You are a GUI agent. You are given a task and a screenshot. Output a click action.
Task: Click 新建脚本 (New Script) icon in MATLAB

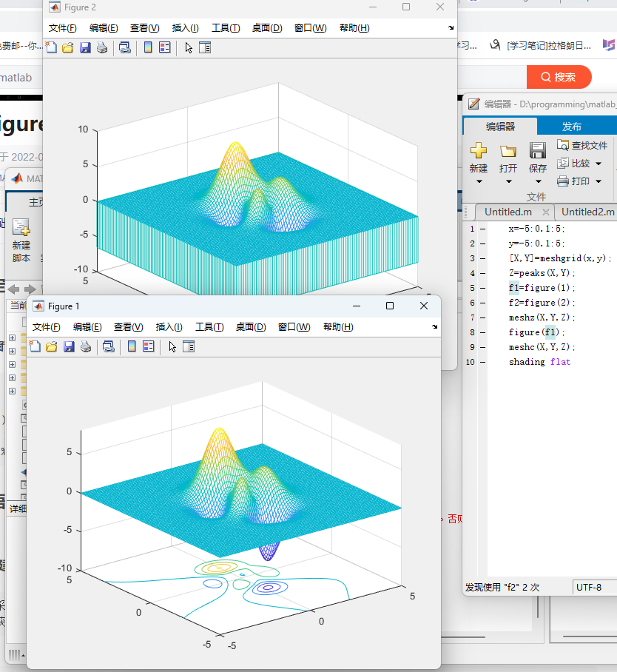21,227
